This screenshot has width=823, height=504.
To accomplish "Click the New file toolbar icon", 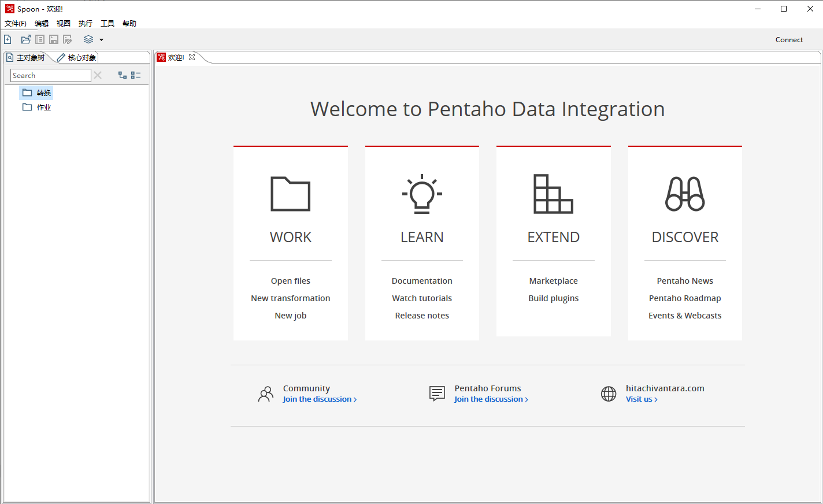I will point(8,39).
